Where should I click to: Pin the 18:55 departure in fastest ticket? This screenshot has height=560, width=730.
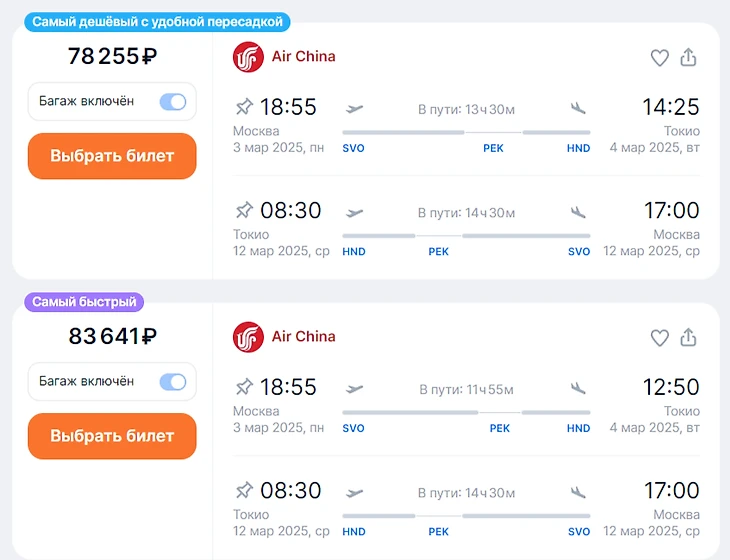point(244,387)
